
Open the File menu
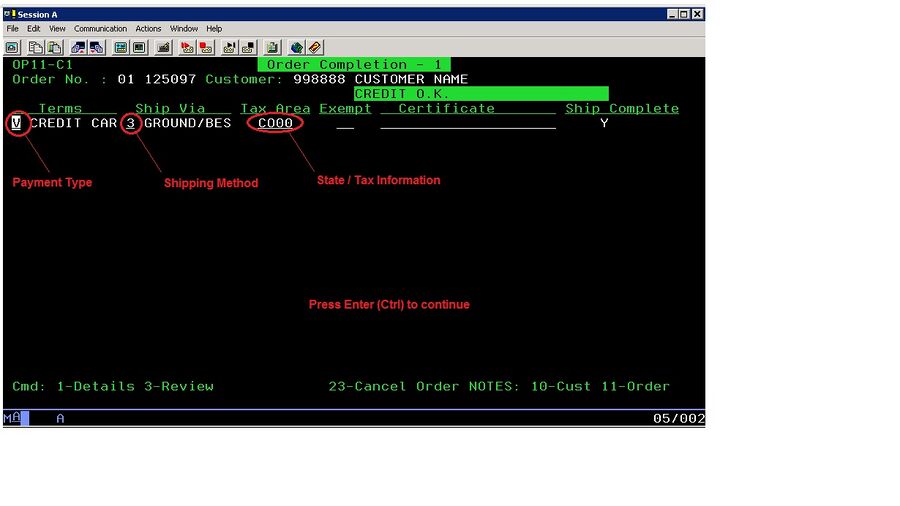(x=13, y=29)
